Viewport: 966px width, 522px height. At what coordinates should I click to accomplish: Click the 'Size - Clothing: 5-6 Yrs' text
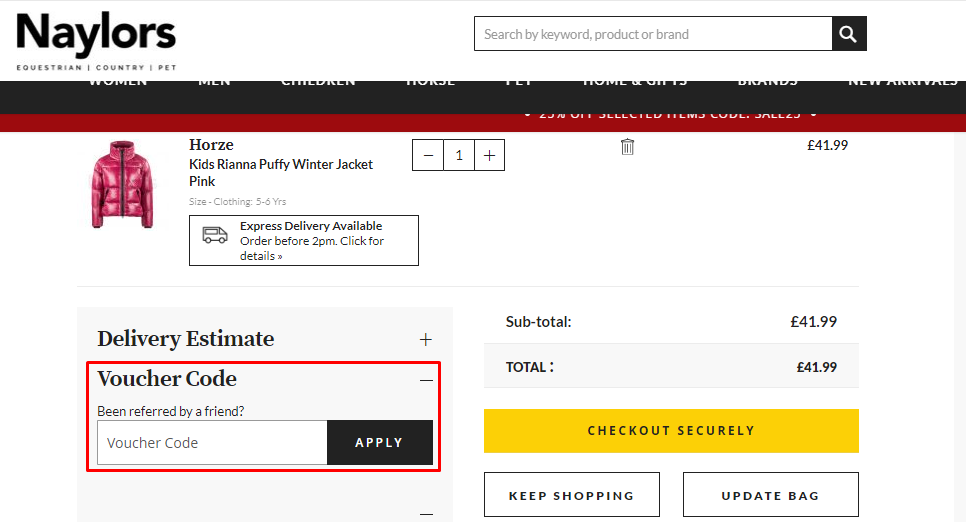pyautogui.click(x=238, y=202)
